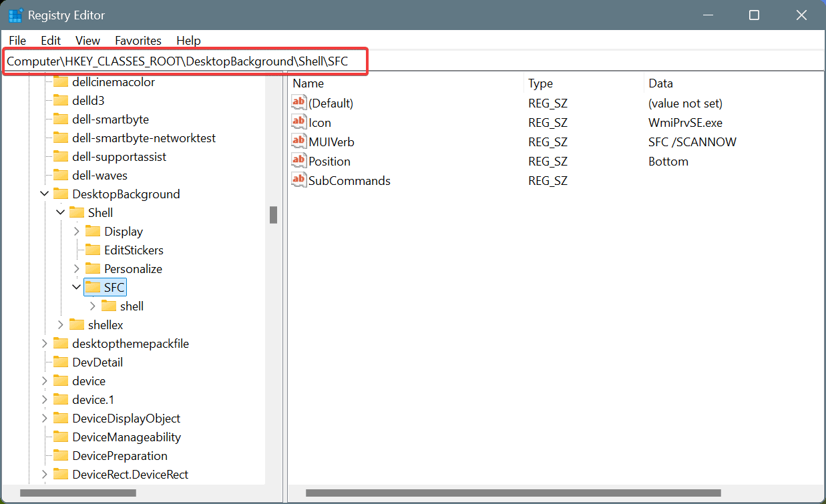Click the ab icon beside the Icon value
Screen dimensions: 826x504
tap(298, 121)
